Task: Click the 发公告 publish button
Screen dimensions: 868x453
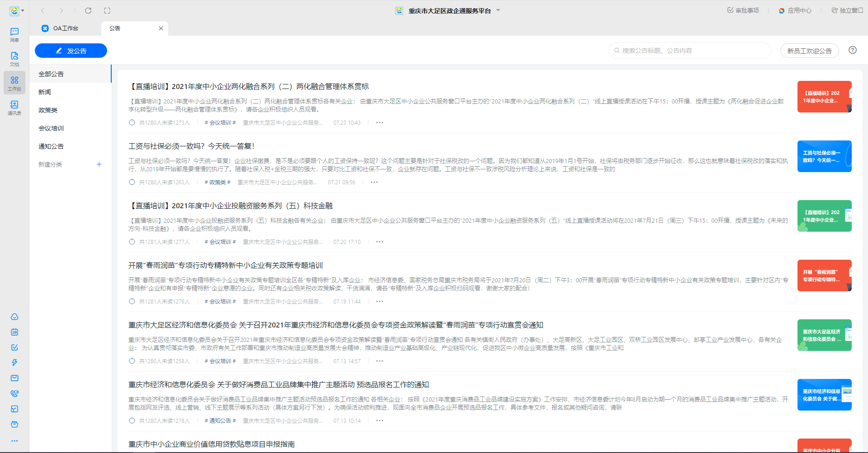Action: tap(71, 51)
